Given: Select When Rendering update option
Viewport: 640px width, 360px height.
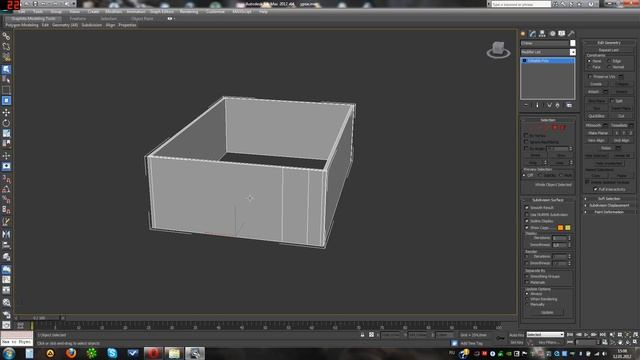Looking at the screenshot, I should click(527, 299).
